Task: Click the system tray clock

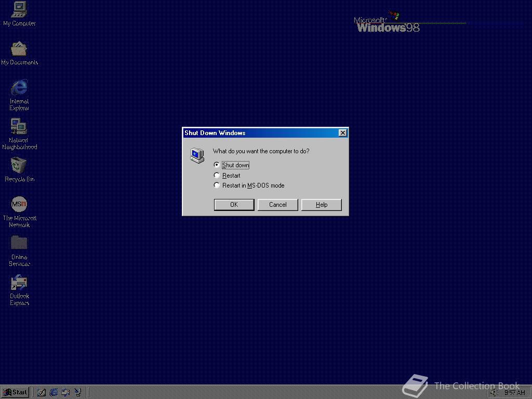Action: coord(514,393)
